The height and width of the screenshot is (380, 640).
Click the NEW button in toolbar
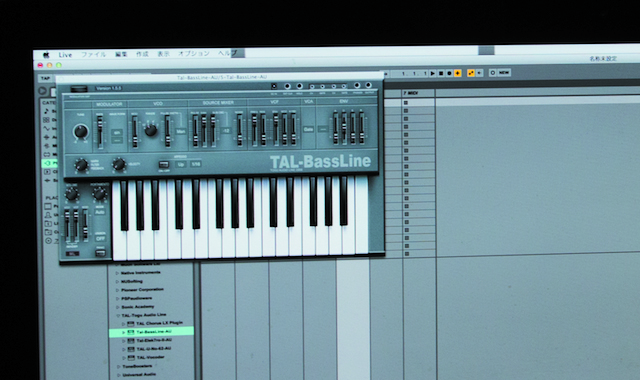point(504,73)
